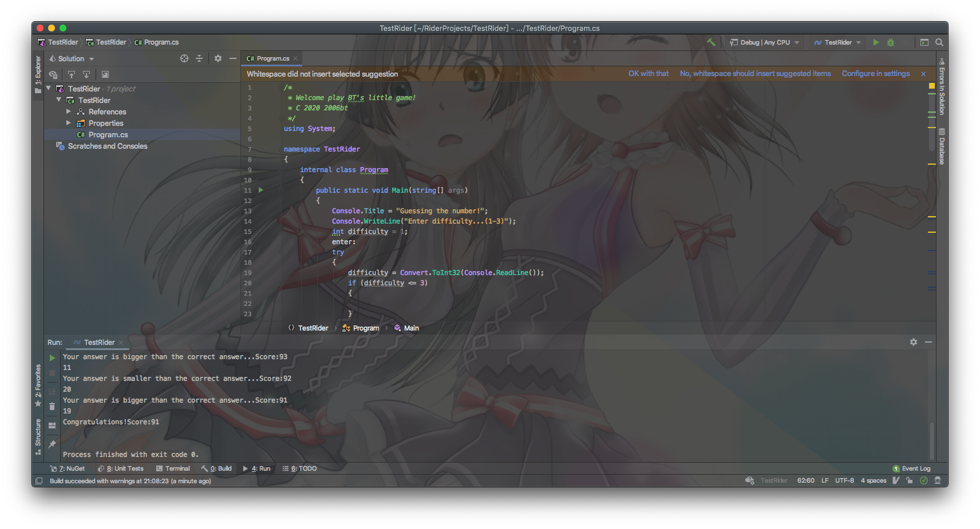Select Scratches and Consoles in the tree
Screen dimensions: 980x529
(108, 146)
